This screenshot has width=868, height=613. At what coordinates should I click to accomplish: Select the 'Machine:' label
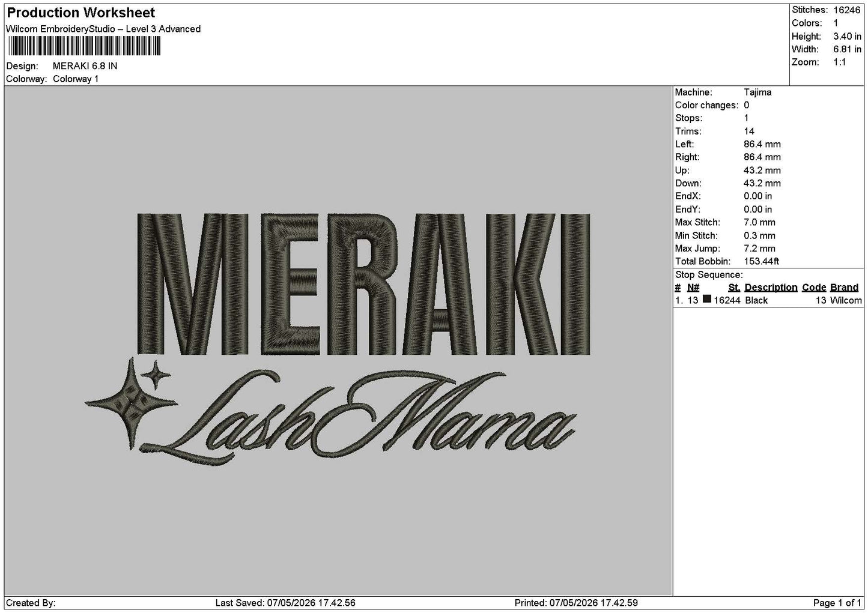694,92
